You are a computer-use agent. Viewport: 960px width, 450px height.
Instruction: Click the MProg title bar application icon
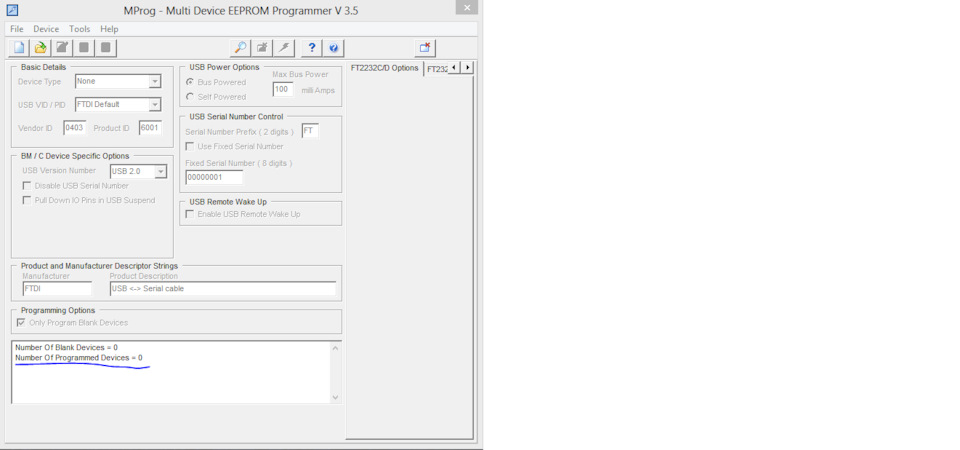pos(12,10)
